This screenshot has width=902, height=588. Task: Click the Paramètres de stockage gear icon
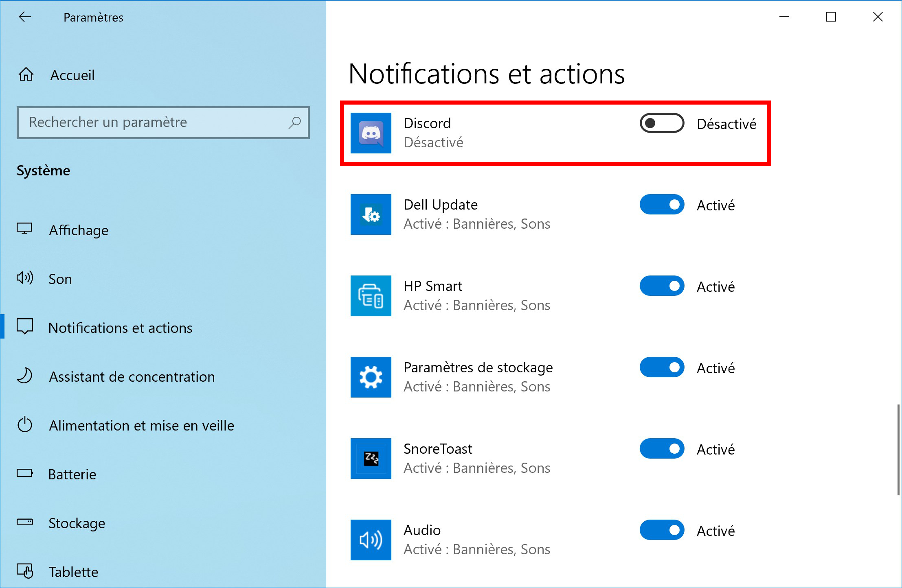pos(371,377)
